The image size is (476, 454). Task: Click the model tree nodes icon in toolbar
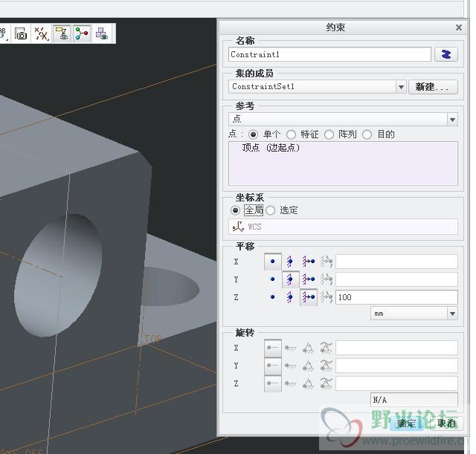click(x=82, y=33)
